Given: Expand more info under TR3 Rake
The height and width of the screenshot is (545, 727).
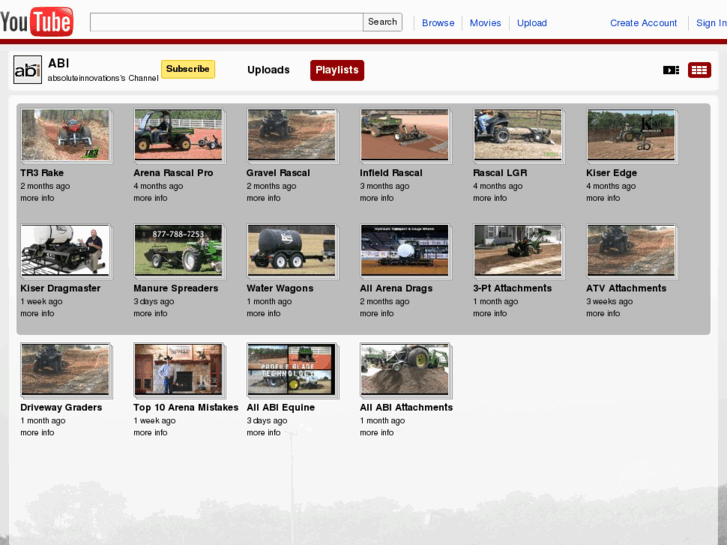Looking at the screenshot, I should click(x=37, y=198).
